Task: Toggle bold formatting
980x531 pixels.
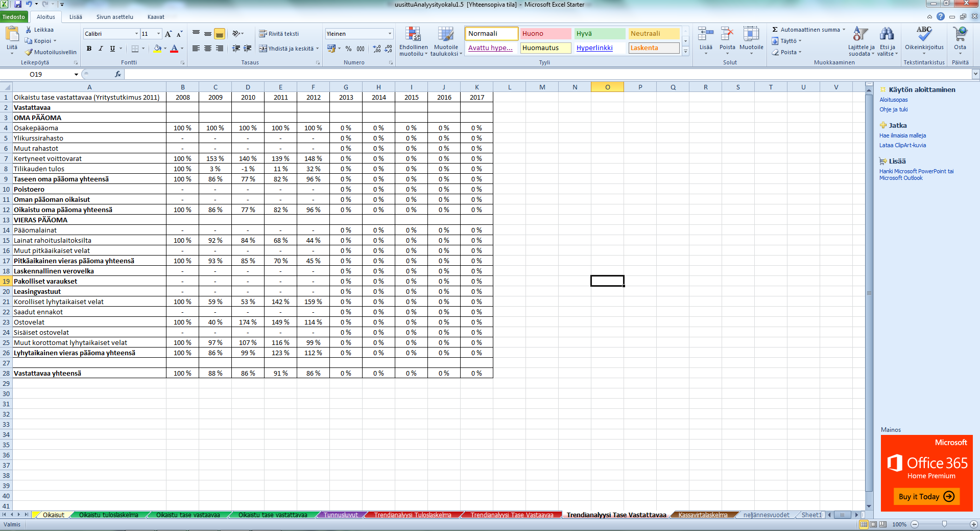Action: click(x=89, y=49)
